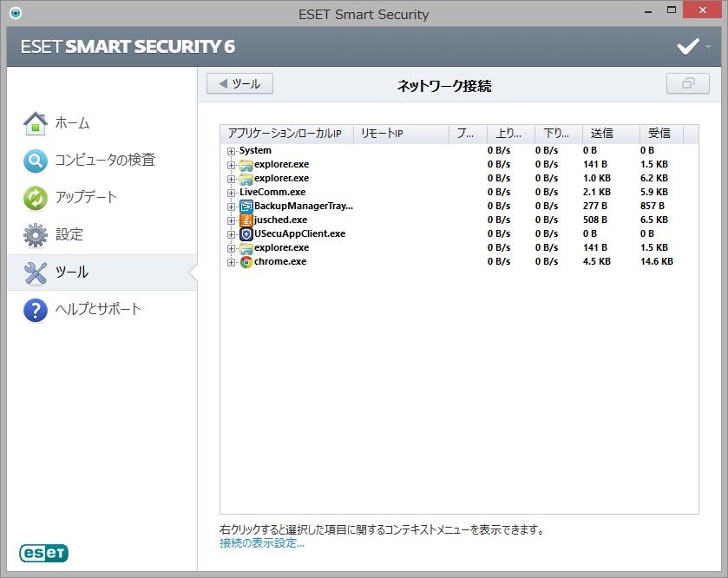The width and height of the screenshot is (728, 578).
Task: Expand explorer.exe node just above chrome.exe
Action: (231, 248)
